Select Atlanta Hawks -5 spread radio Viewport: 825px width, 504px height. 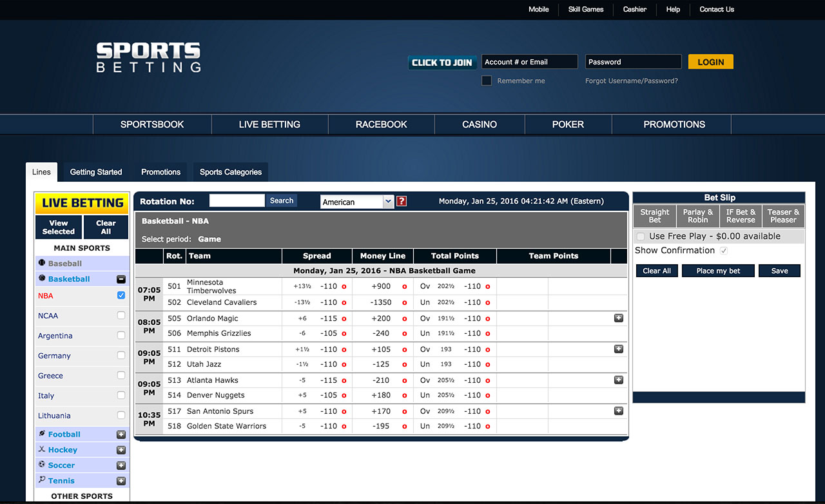point(344,381)
